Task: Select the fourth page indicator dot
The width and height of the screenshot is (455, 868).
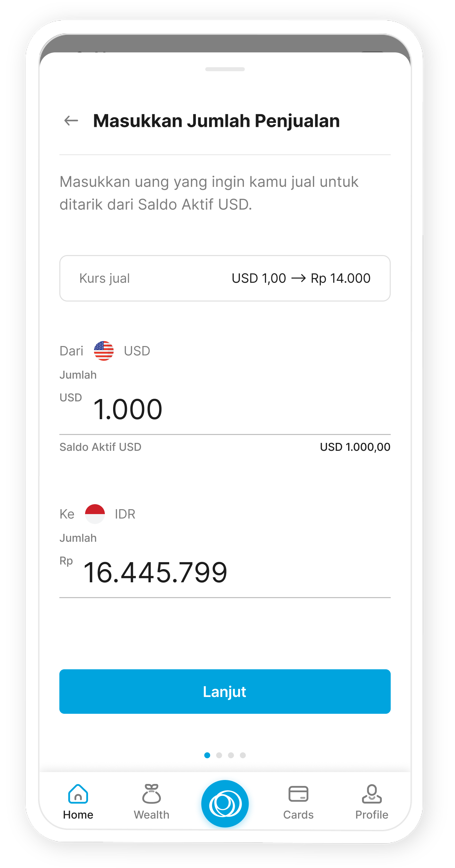Action: [243, 755]
